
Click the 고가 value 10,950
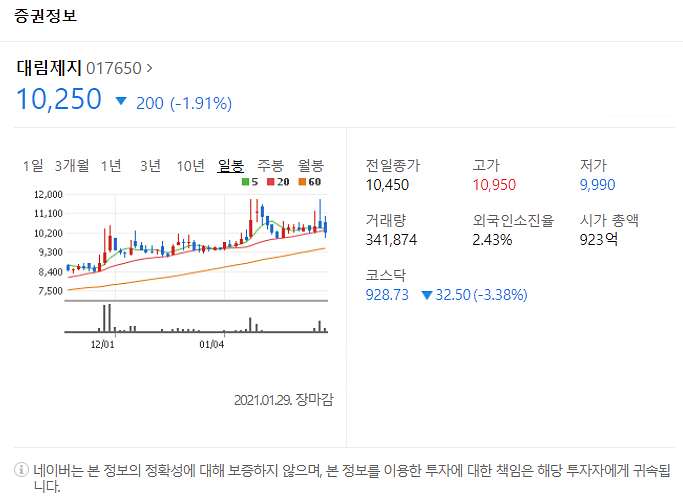(x=494, y=185)
